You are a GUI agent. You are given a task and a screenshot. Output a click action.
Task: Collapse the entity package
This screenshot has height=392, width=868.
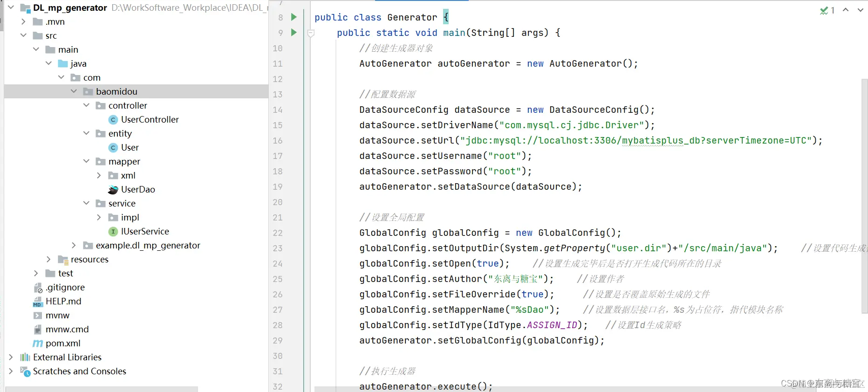86,133
